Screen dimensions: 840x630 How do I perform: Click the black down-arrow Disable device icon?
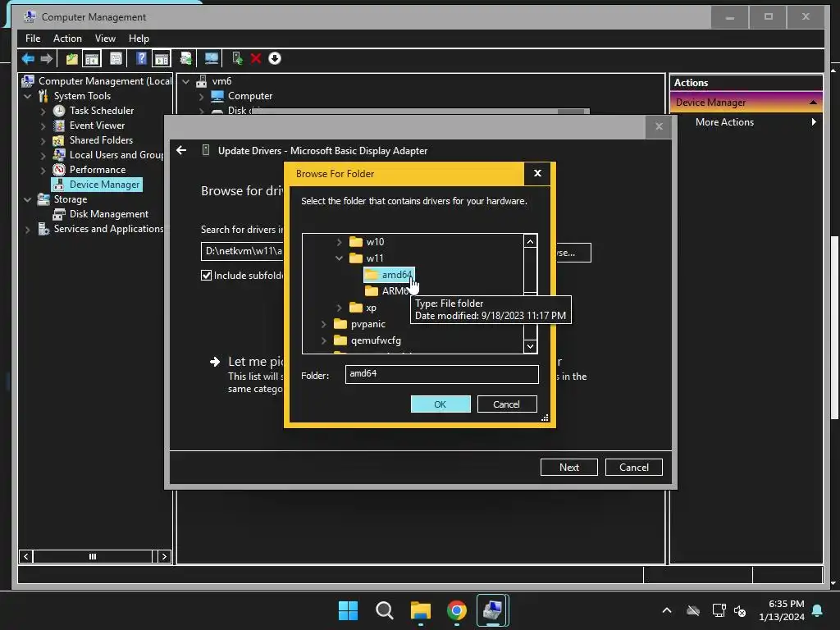[274, 58]
